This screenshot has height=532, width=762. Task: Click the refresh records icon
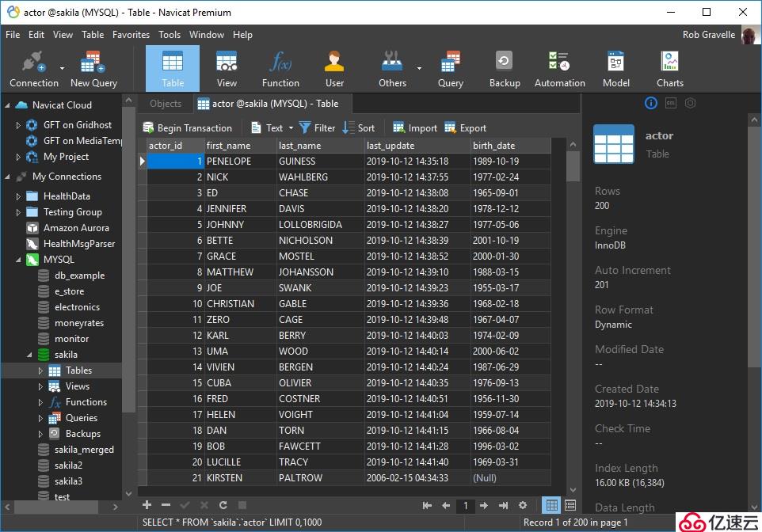[223, 505]
